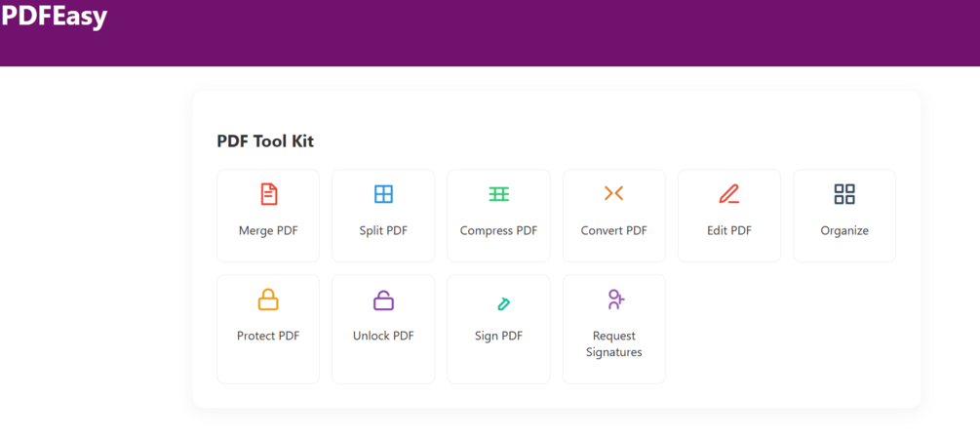Click the Merge PDF document icon
Viewport: 980px width, 439px height.
click(268, 194)
